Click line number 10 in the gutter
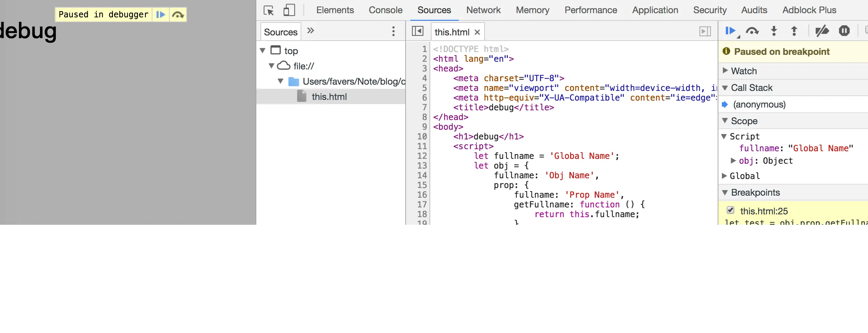 (422, 137)
